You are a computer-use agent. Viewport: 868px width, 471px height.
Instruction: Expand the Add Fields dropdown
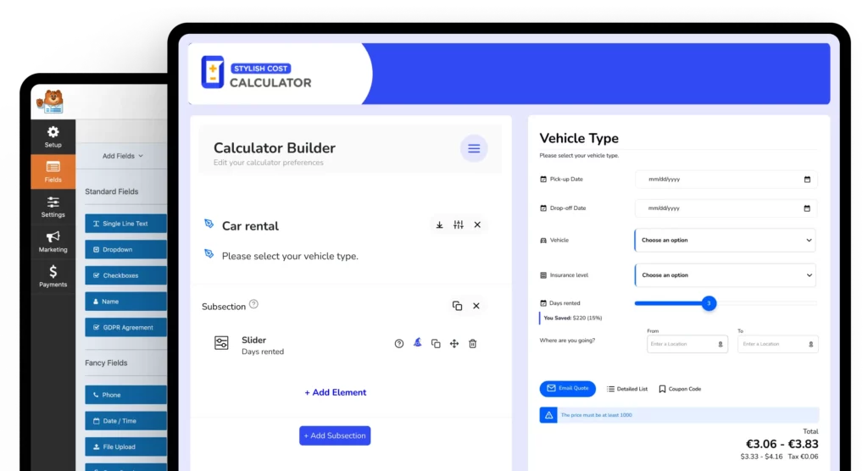click(122, 156)
